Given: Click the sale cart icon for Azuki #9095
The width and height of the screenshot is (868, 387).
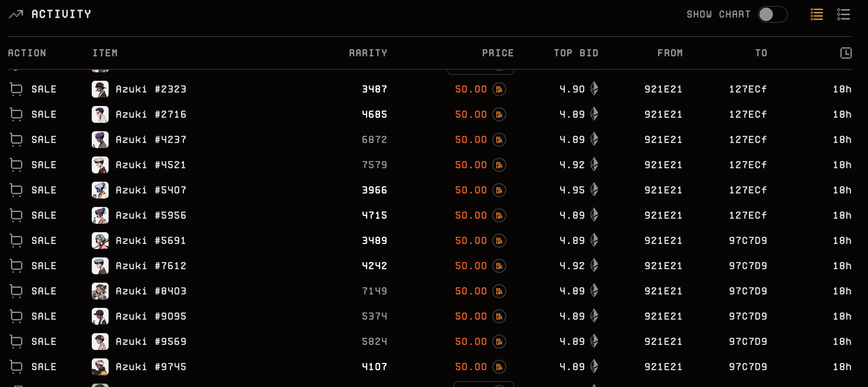Looking at the screenshot, I should coord(16,316).
